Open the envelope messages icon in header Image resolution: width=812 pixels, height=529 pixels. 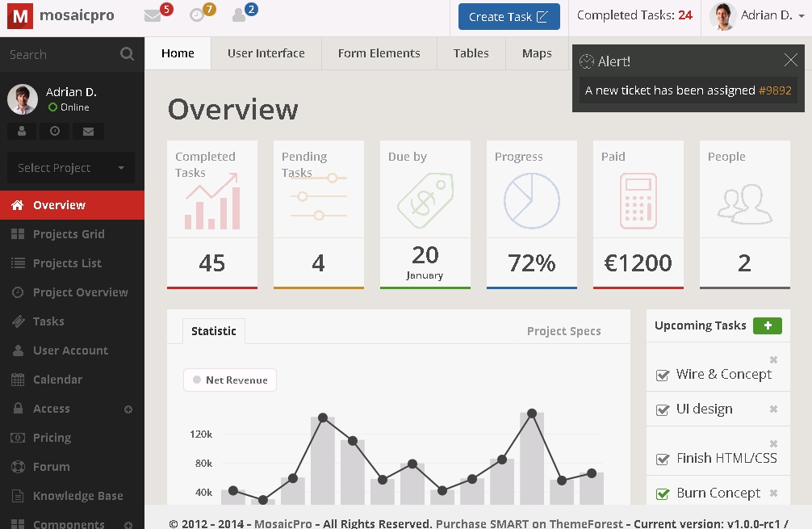coord(153,15)
